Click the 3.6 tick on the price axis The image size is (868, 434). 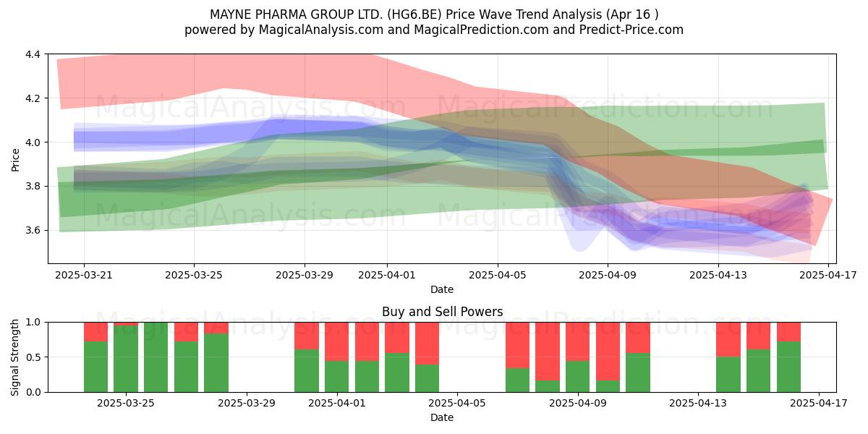click(x=34, y=231)
